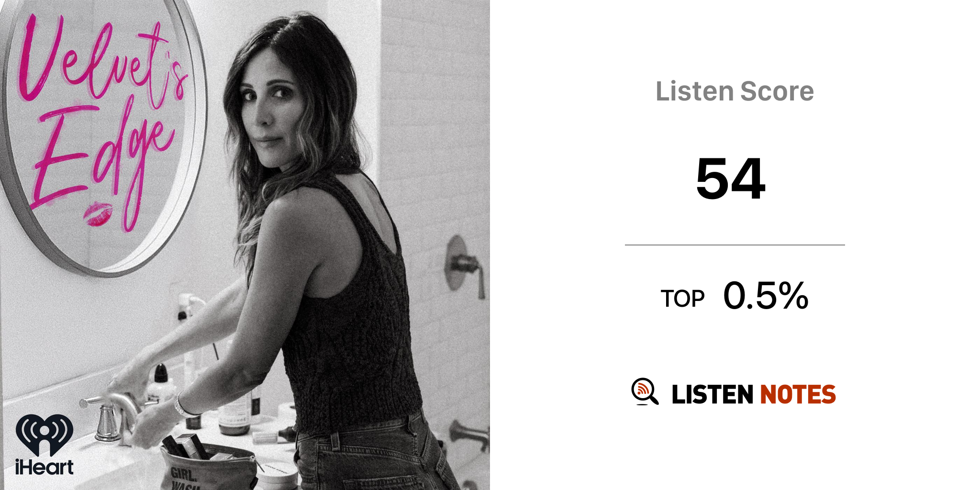Click the Listen Notes magnifier icon
This screenshot has height=490, width=980.
click(x=645, y=392)
